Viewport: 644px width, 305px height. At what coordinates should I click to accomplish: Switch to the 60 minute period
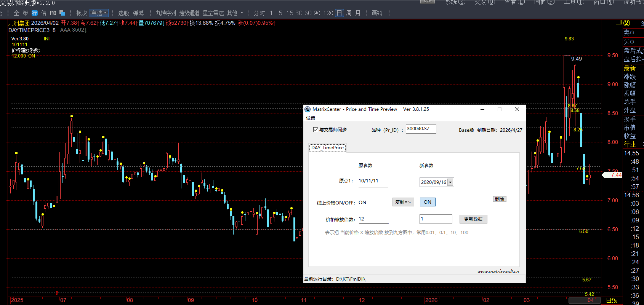(x=308, y=13)
